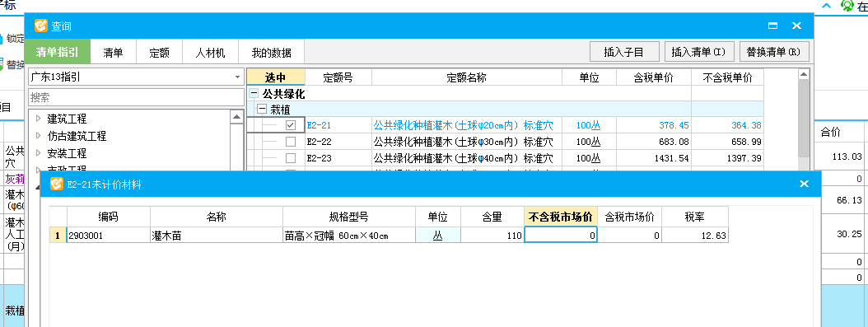Screen dimensions: 868x327
Task: Click the tree panel scrollbar up arrow
Action: (237, 117)
